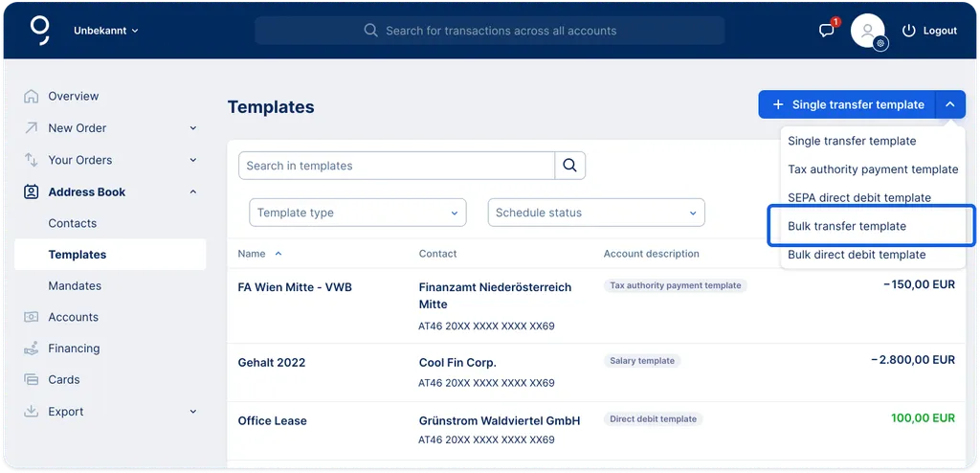
Task: Open the Accounts section
Action: point(73,317)
